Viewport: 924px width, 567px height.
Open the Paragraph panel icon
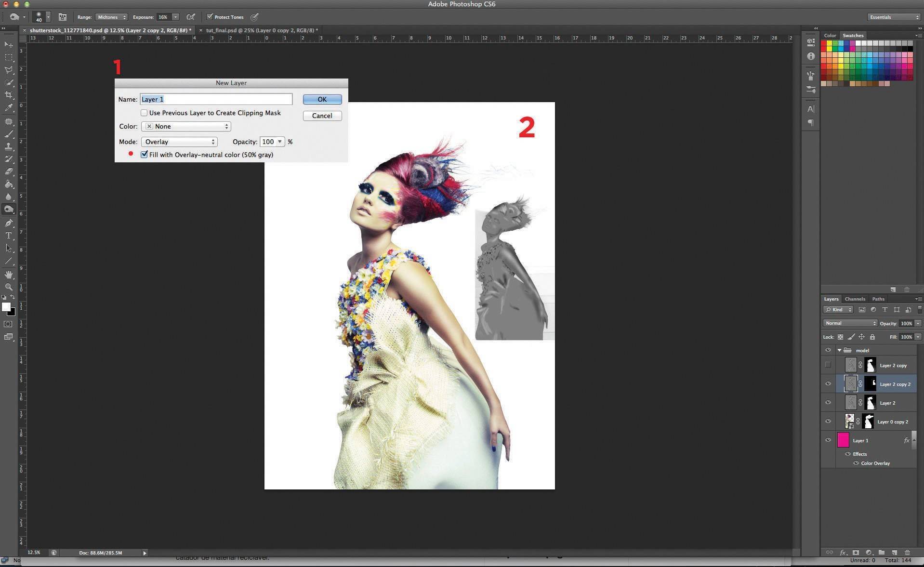[811, 123]
